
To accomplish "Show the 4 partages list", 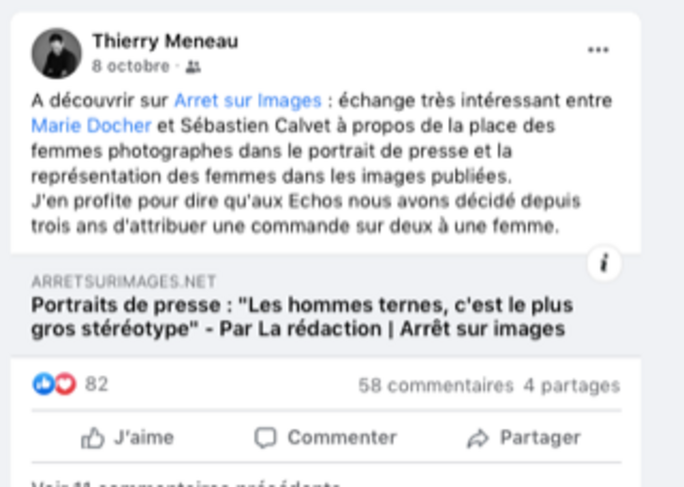I will click(571, 386).
